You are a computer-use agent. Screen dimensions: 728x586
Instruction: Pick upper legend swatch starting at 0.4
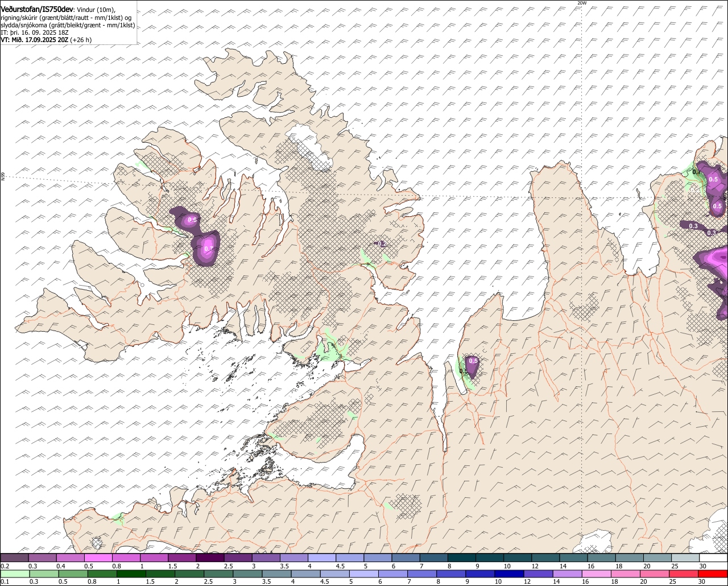(x=70, y=558)
